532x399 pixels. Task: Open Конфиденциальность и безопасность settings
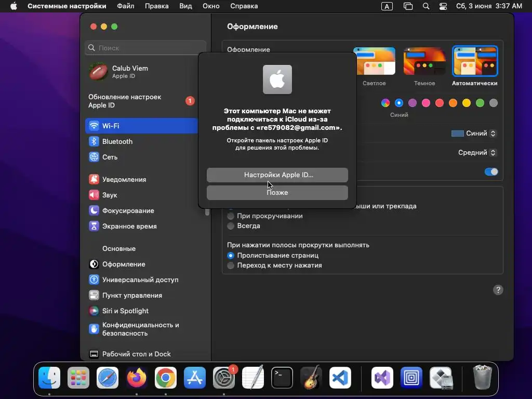(x=142, y=329)
